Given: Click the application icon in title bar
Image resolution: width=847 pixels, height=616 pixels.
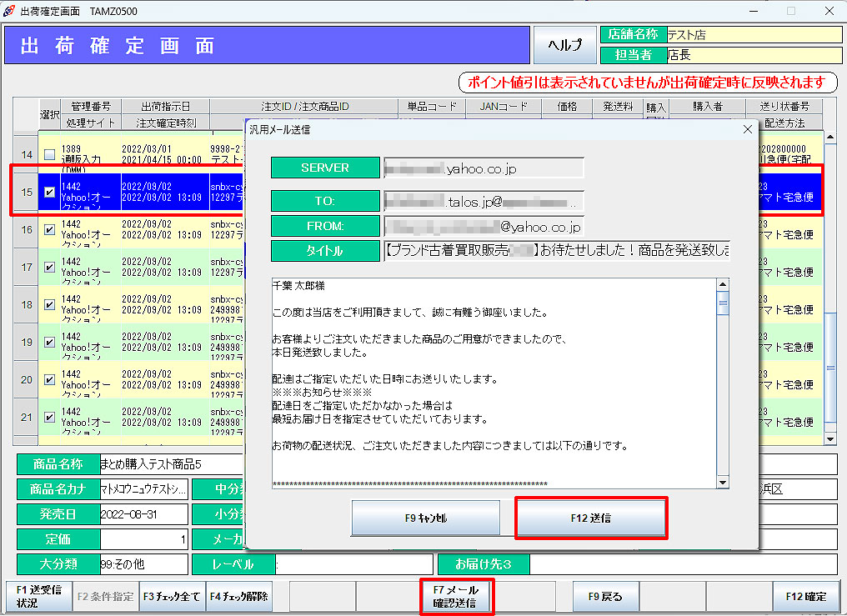Looking at the screenshot, I should (10, 11).
